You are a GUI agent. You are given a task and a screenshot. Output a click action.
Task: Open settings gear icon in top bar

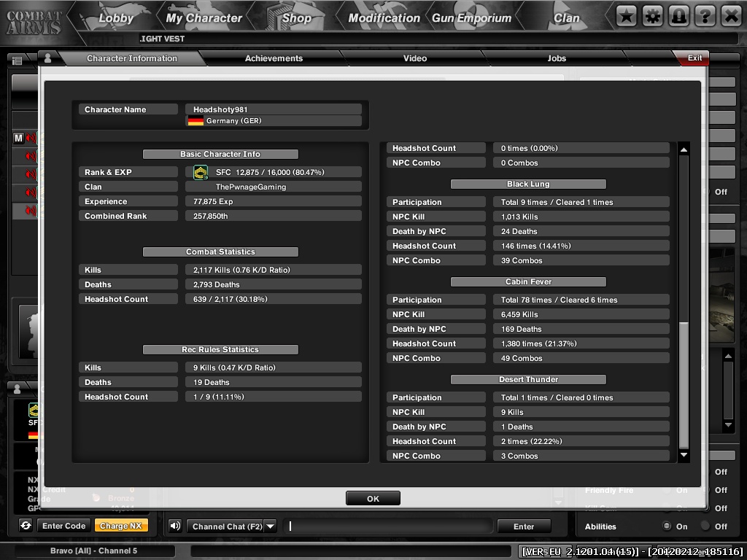coord(653,16)
